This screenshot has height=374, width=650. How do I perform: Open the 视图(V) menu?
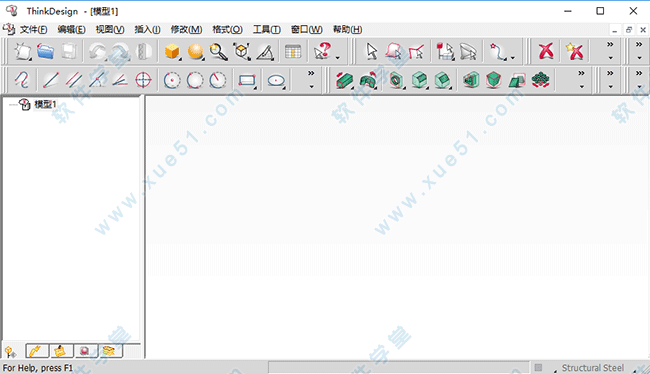tap(110, 29)
